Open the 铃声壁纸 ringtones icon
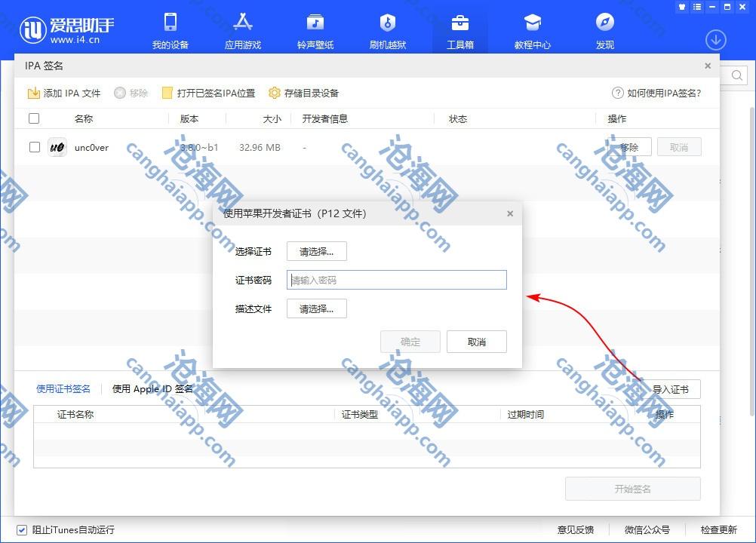Image resolution: width=756 pixels, height=543 pixels. tap(315, 23)
